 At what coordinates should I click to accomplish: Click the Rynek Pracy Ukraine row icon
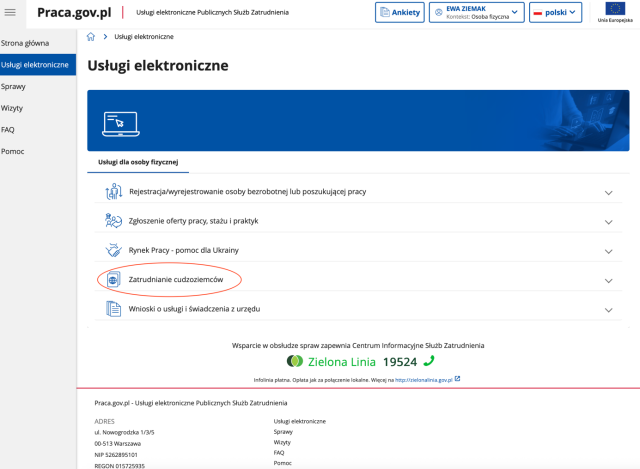coord(113,250)
